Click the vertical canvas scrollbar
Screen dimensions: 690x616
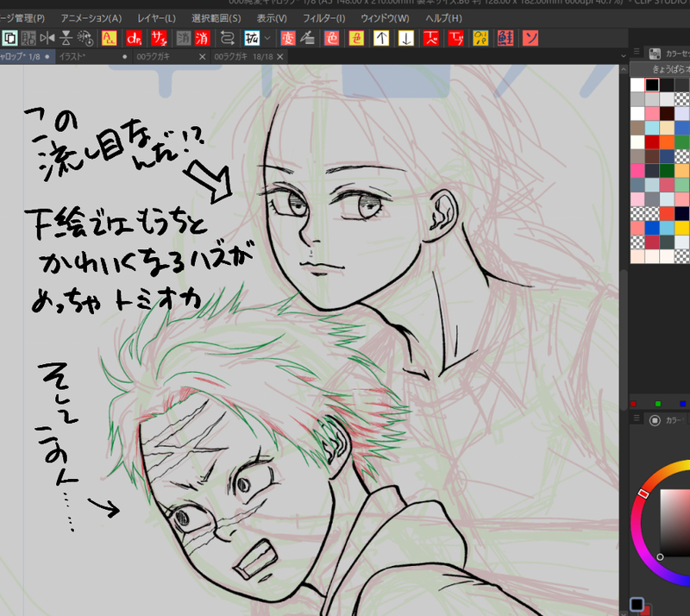[x=624, y=339]
